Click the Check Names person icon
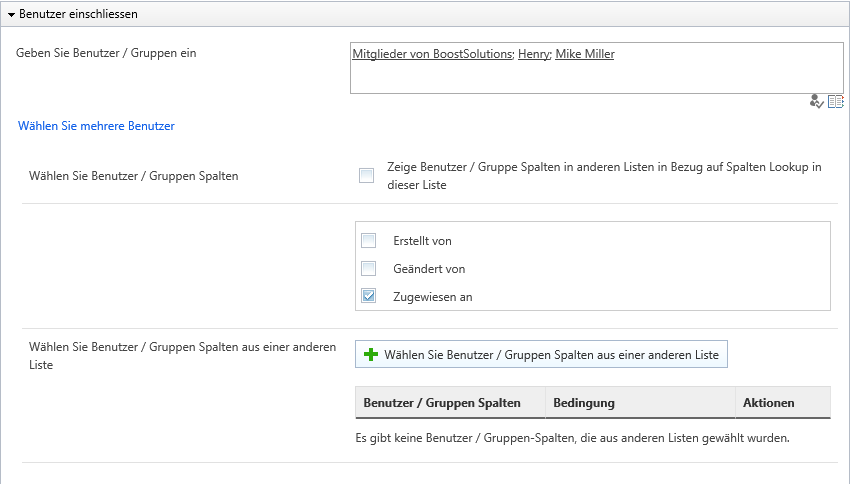The height and width of the screenshot is (484, 851). point(816,101)
